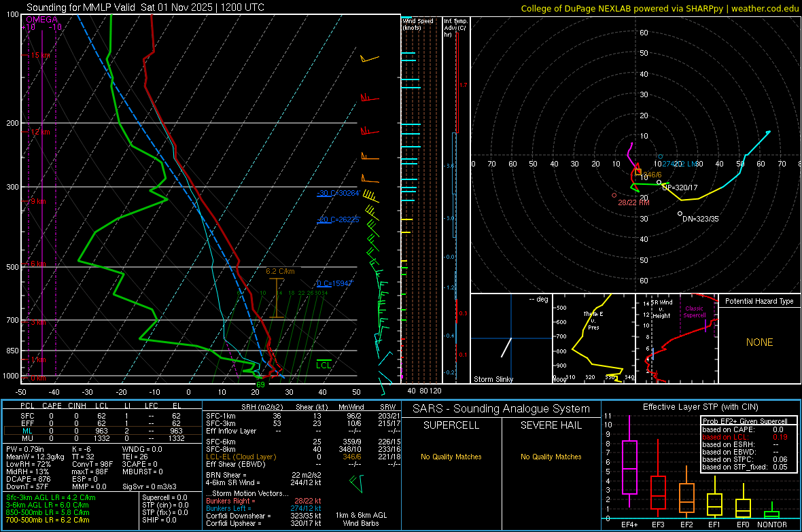The image size is (802, 532).
Task: Click the green NONTOR box plot
Action: (x=771, y=512)
